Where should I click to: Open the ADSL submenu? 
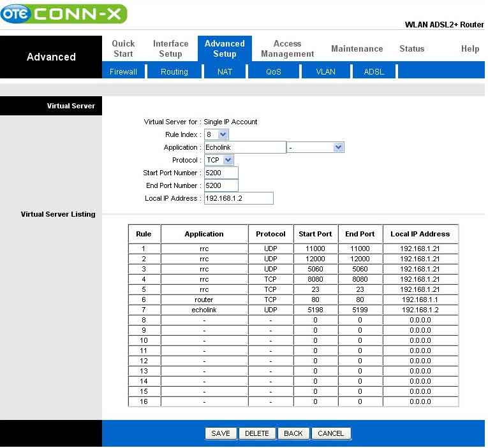pyautogui.click(x=374, y=72)
